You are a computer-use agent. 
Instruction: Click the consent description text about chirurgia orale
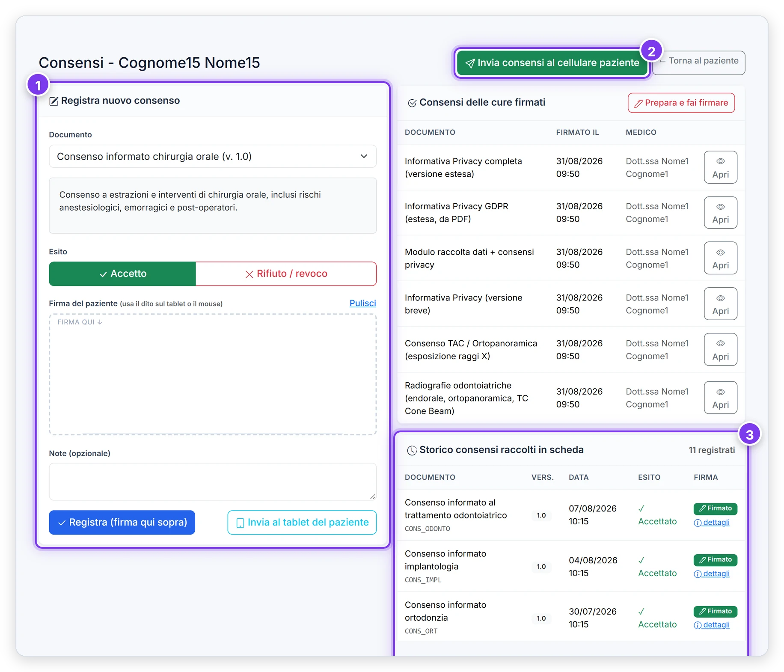(190, 201)
